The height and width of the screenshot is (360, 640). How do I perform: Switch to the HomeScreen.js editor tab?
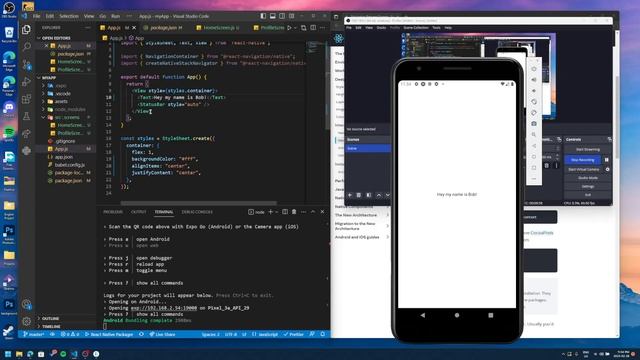218,28
